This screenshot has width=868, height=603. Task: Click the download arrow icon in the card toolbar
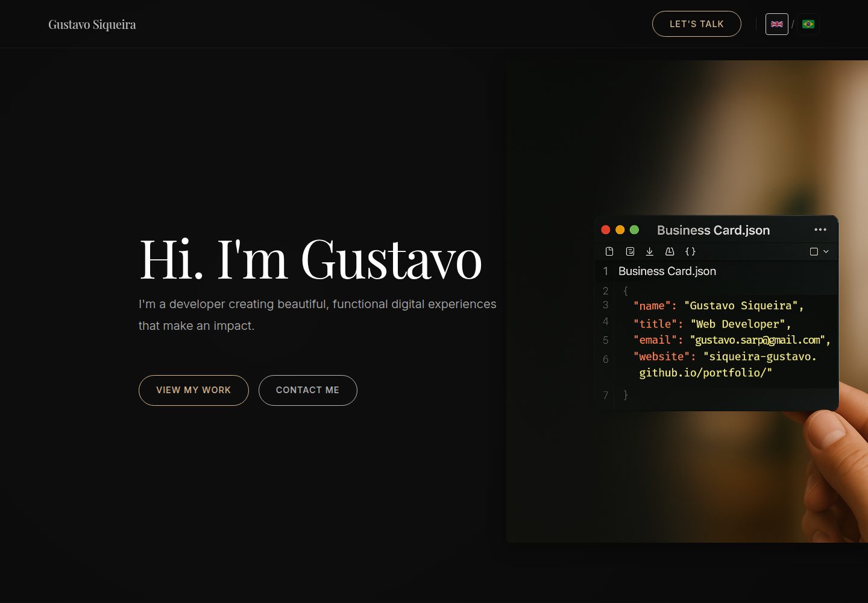650,251
